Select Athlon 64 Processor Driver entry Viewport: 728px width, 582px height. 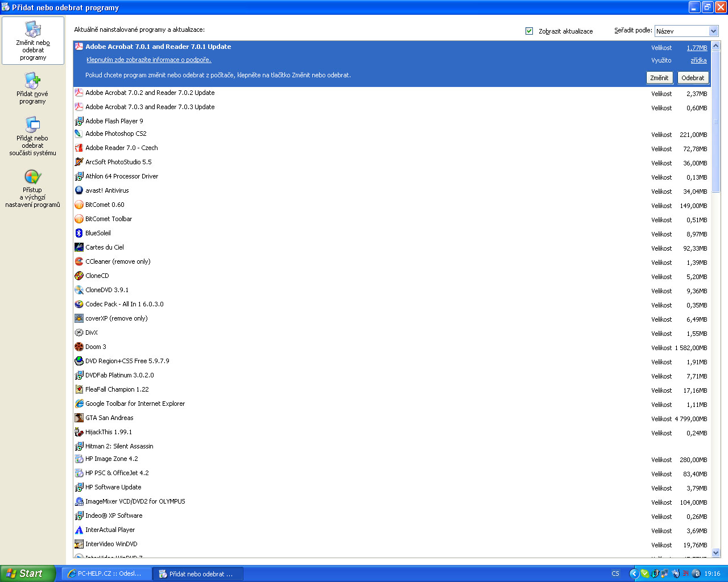pyautogui.click(x=392, y=177)
